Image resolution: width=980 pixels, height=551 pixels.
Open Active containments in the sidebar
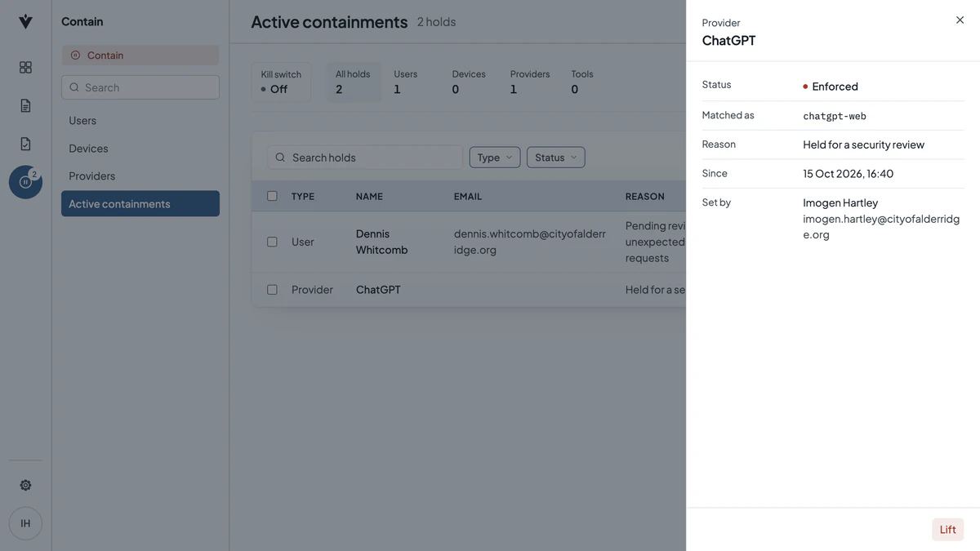click(x=140, y=204)
